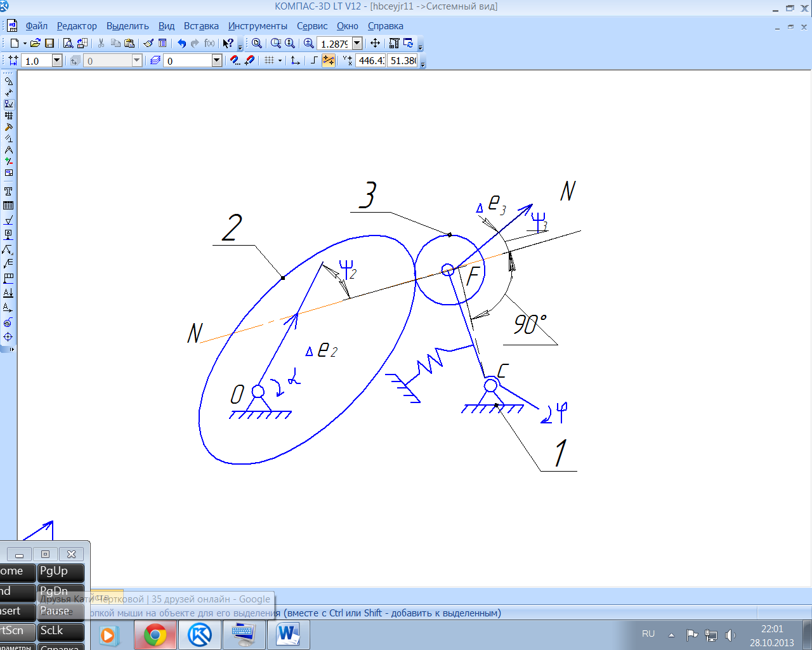Toggle the rounding snap button

328,60
